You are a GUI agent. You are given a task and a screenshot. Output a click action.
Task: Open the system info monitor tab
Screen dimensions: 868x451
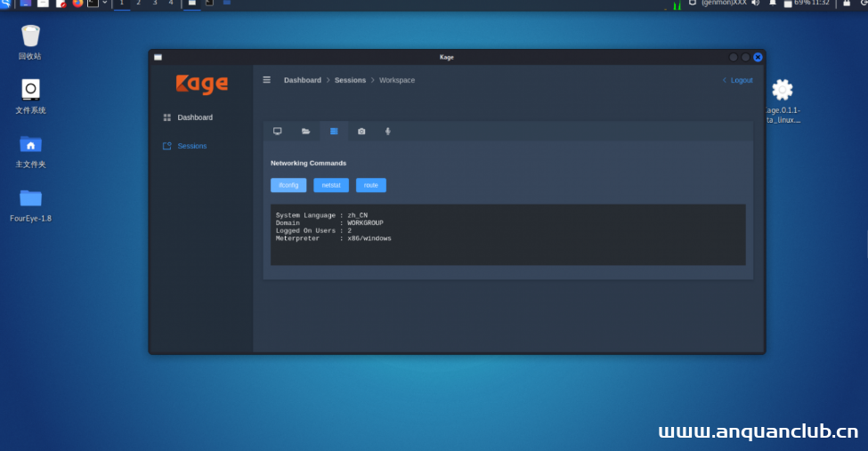277,131
